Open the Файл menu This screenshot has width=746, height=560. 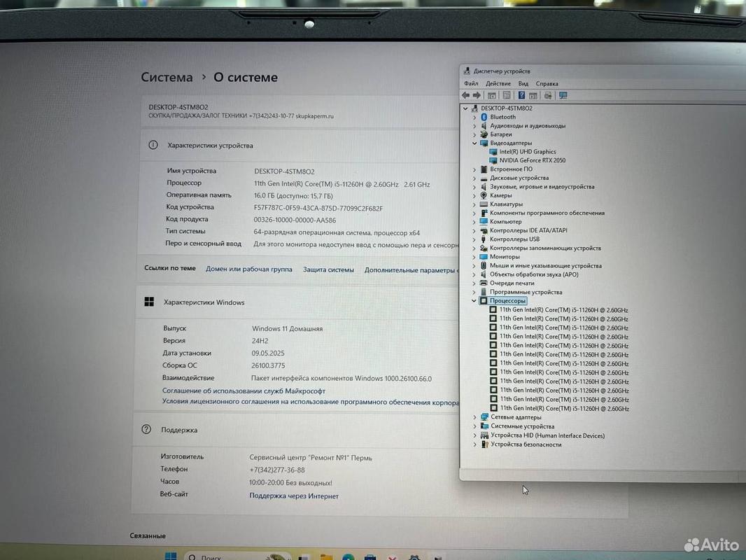coord(471,83)
